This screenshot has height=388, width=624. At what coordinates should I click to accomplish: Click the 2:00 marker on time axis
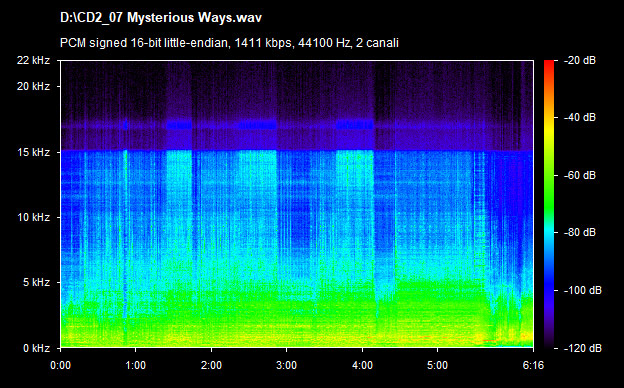click(211, 365)
